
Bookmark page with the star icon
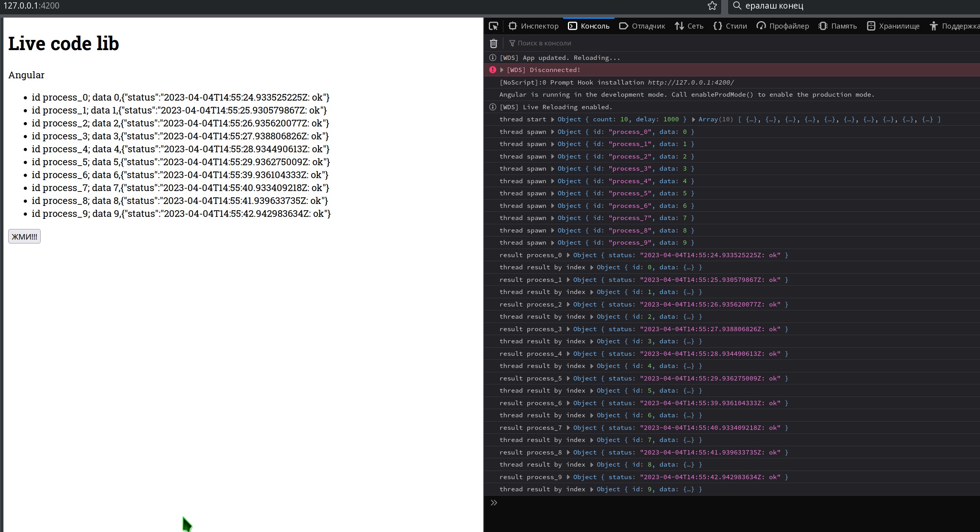pos(712,6)
